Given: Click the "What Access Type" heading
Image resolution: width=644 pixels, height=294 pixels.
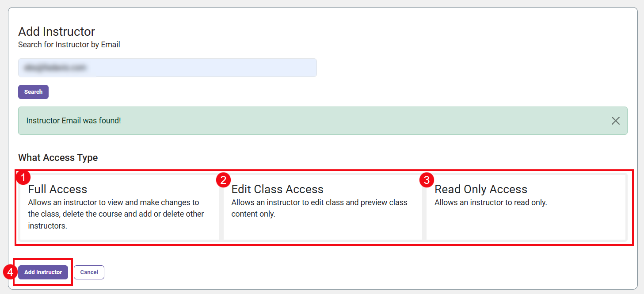Looking at the screenshot, I should click(58, 157).
